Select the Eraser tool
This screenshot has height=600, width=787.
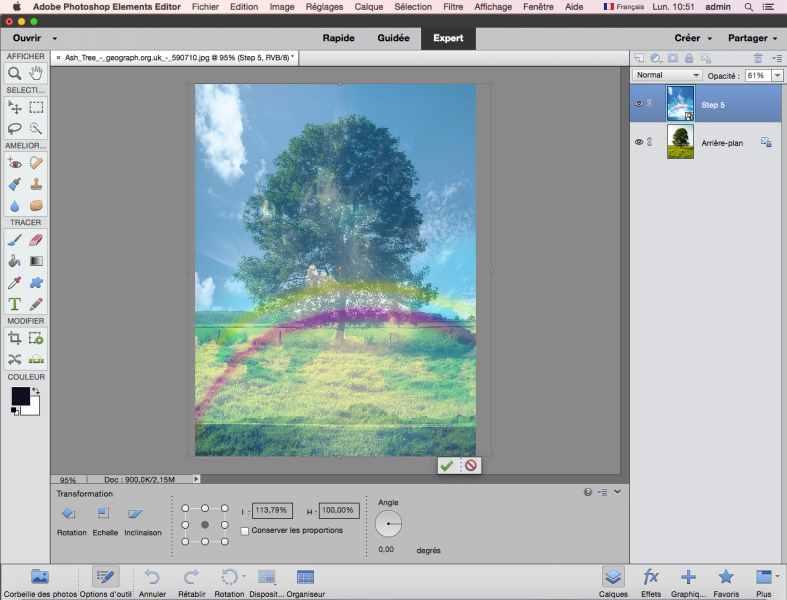pyautogui.click(x=36, y=240)
